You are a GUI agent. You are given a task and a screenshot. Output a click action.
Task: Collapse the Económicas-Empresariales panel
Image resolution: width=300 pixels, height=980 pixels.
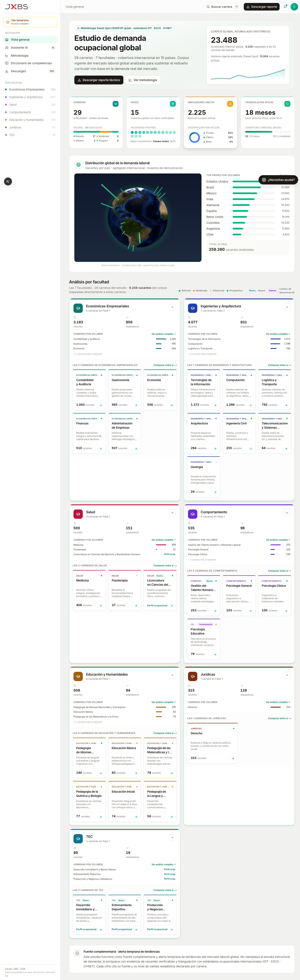(172, 307)
